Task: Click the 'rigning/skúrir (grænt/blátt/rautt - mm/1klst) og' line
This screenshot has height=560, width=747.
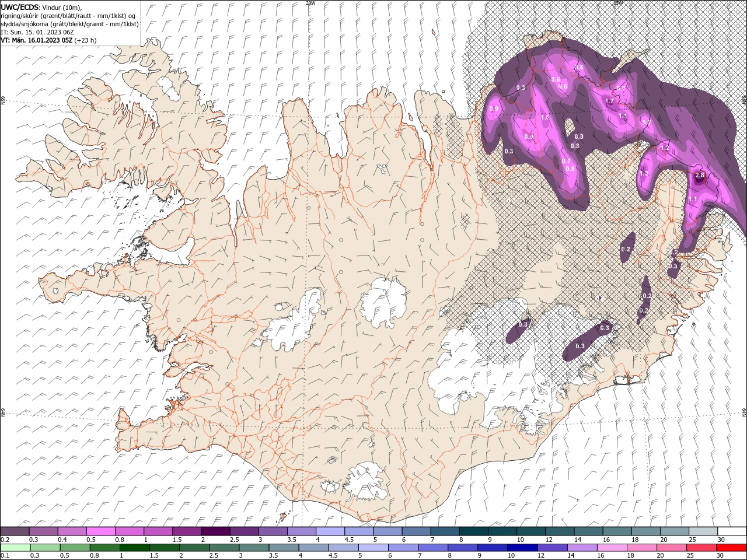Action: [x=68, y=16]
